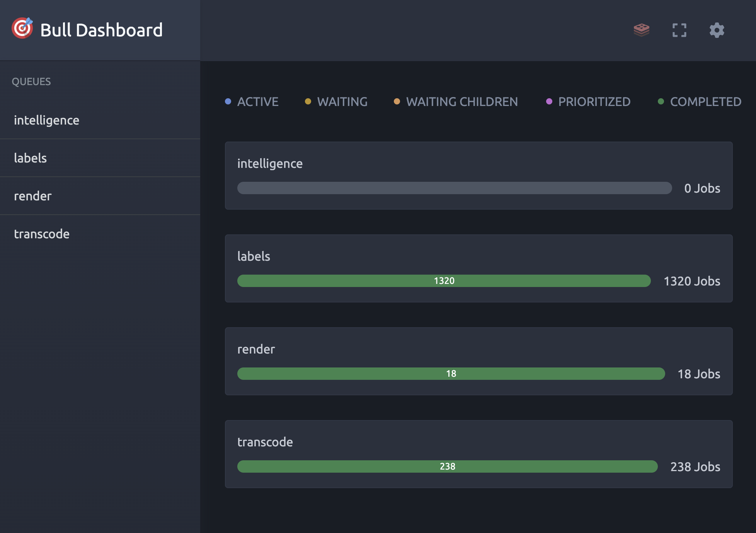Click the blue Active status dot

[228, 101]
